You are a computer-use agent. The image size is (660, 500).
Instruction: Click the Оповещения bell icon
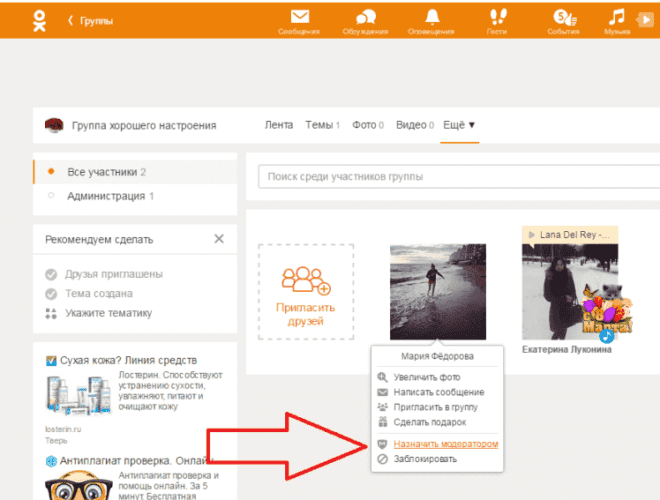pyautogui.click(x=432, y=17)
